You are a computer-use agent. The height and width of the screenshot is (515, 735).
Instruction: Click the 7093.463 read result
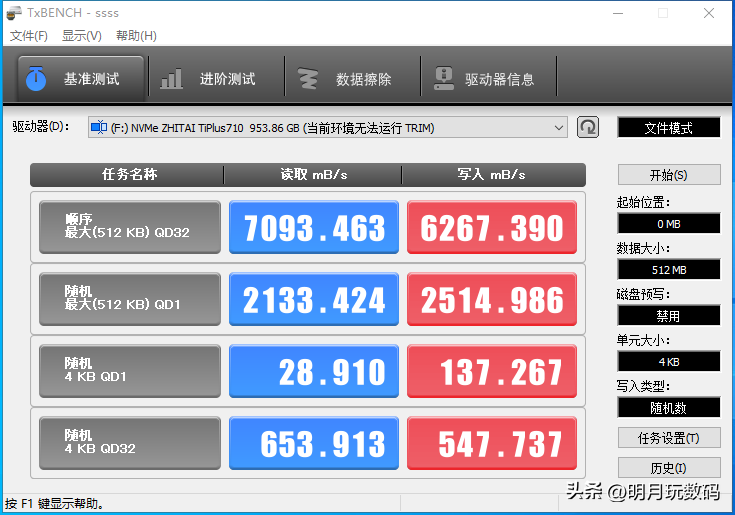coord(314,227)
